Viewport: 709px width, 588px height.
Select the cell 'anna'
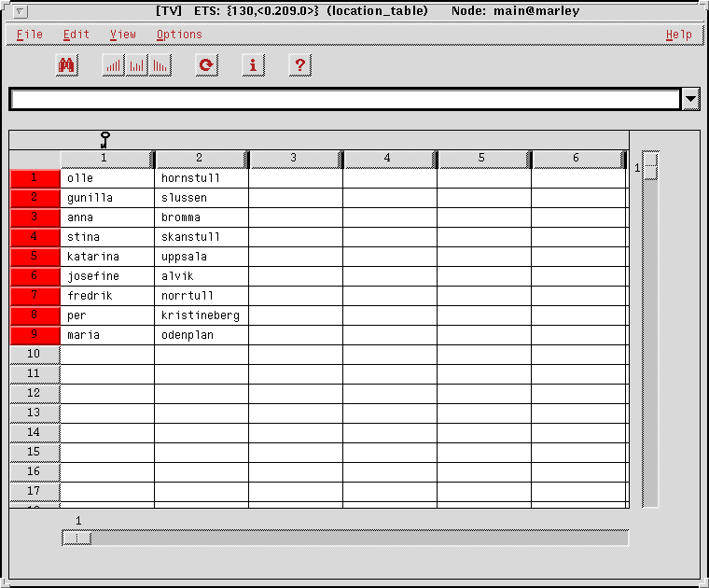click(107, 217)
